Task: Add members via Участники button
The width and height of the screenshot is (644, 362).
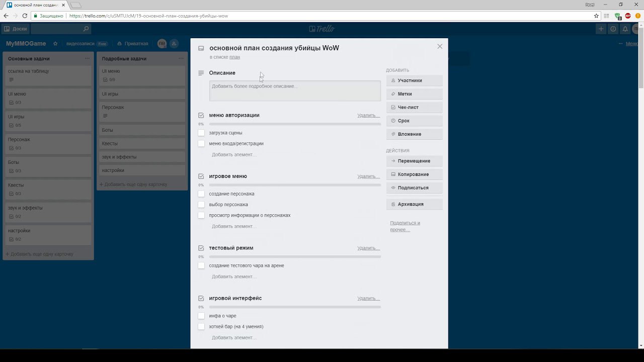Action: pyautogui.click(x=415, y=80)
